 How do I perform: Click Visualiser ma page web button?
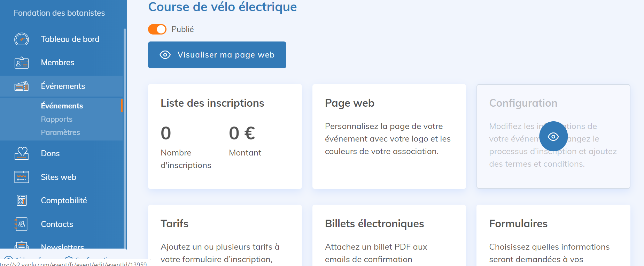217,55
